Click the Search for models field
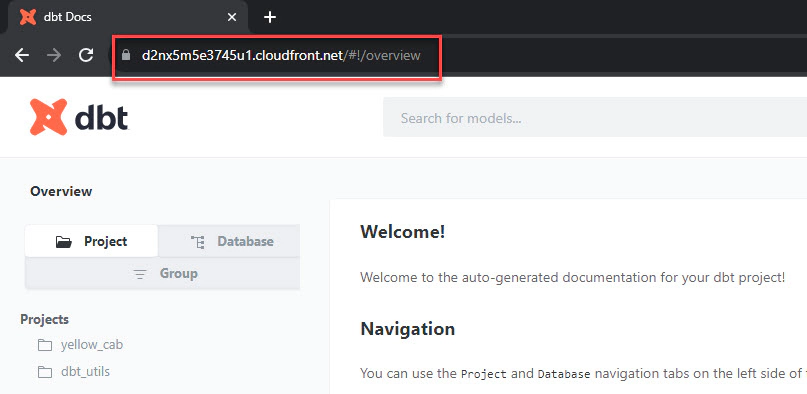This screenshot has width=807, height=394. point(595,118)
